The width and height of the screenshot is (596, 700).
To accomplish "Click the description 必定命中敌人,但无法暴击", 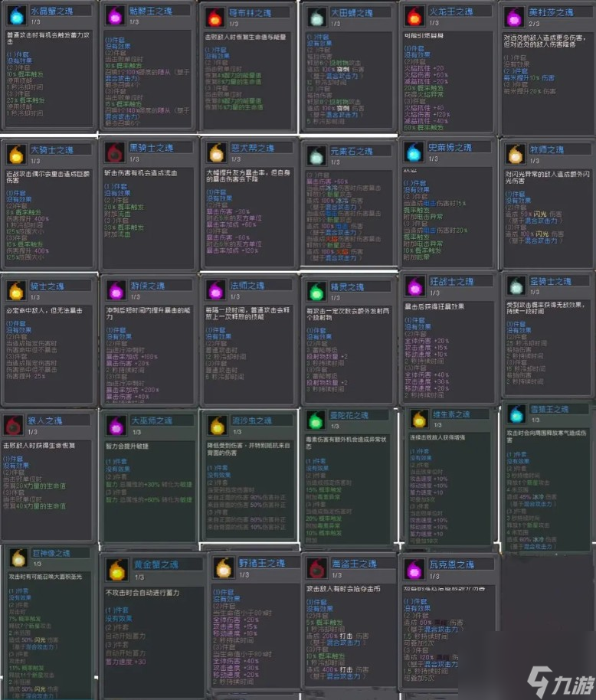I will pyautogui.click(x=44, y=311).
